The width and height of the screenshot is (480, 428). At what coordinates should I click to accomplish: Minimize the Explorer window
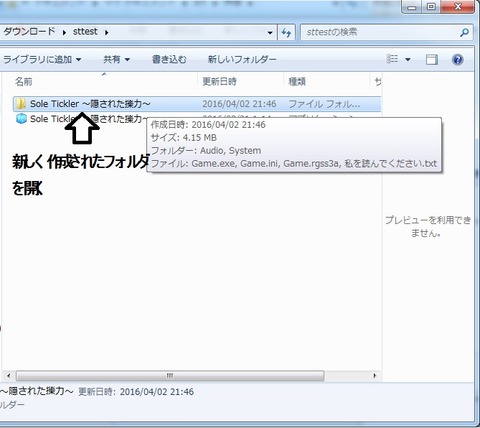412,6
